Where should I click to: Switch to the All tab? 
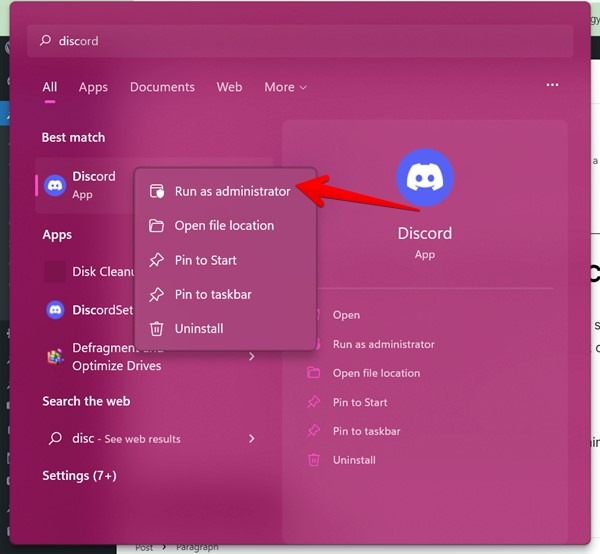point(50,87)
